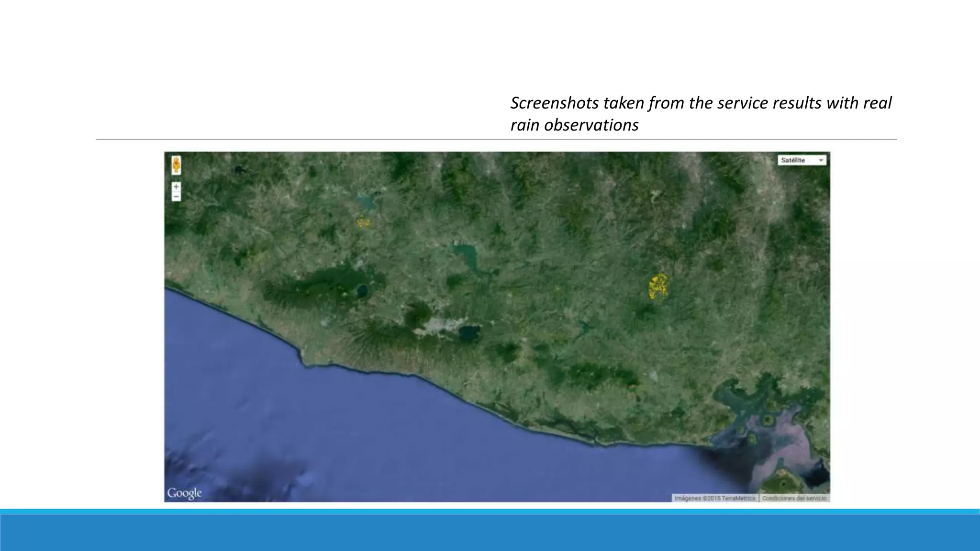
Task: Click the Street View pegman icon
Action: (177, 165)
